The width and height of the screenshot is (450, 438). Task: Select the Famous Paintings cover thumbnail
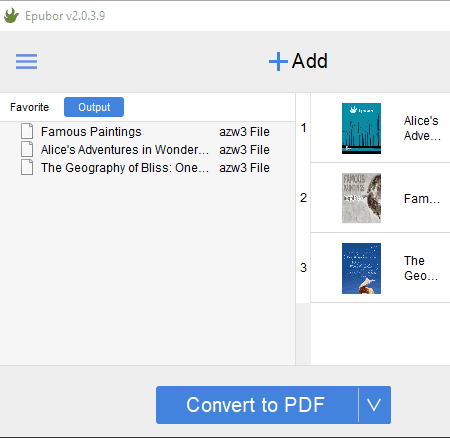tap(361, 198)
